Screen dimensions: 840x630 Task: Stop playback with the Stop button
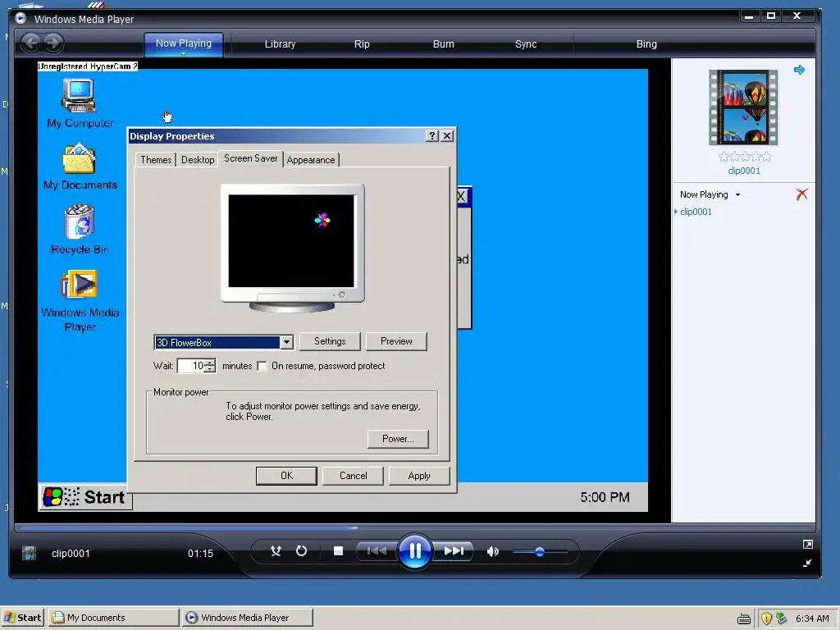pos(338,550)
